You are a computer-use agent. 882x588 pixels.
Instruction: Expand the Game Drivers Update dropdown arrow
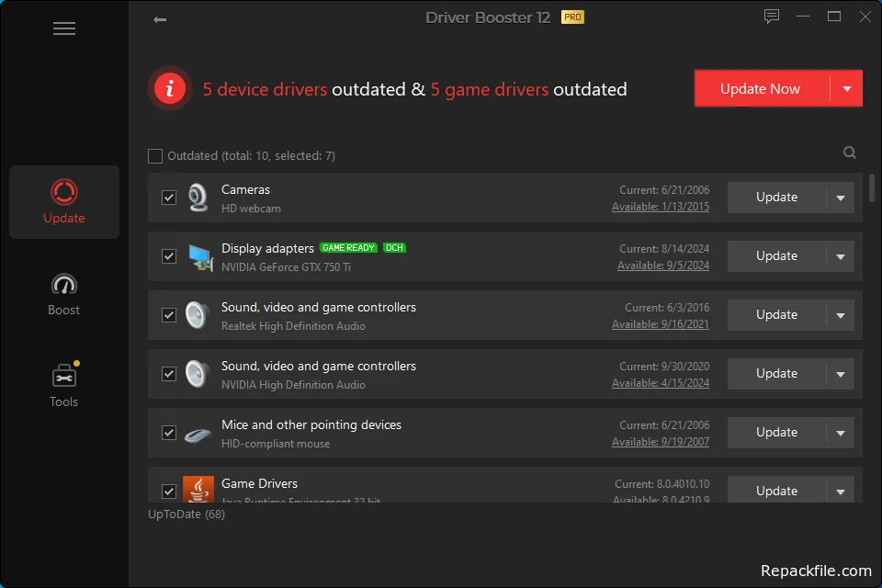[x=841, y=492]
